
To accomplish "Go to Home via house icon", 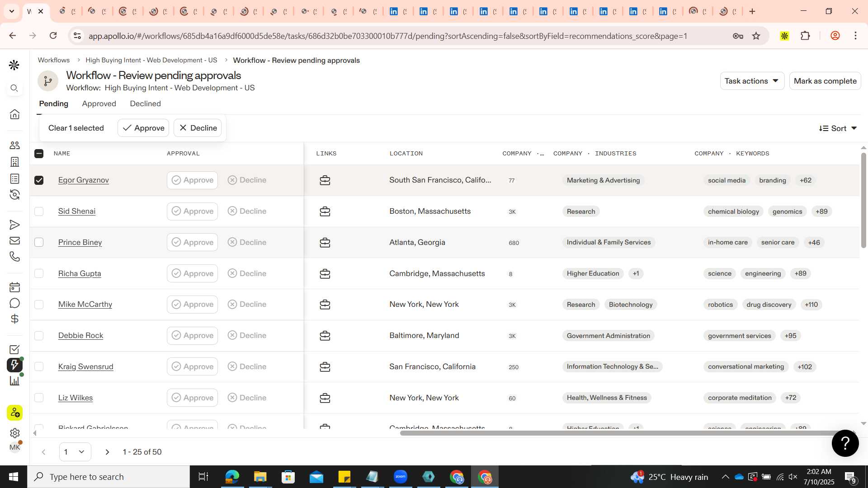I will click(x=14, y=114).
